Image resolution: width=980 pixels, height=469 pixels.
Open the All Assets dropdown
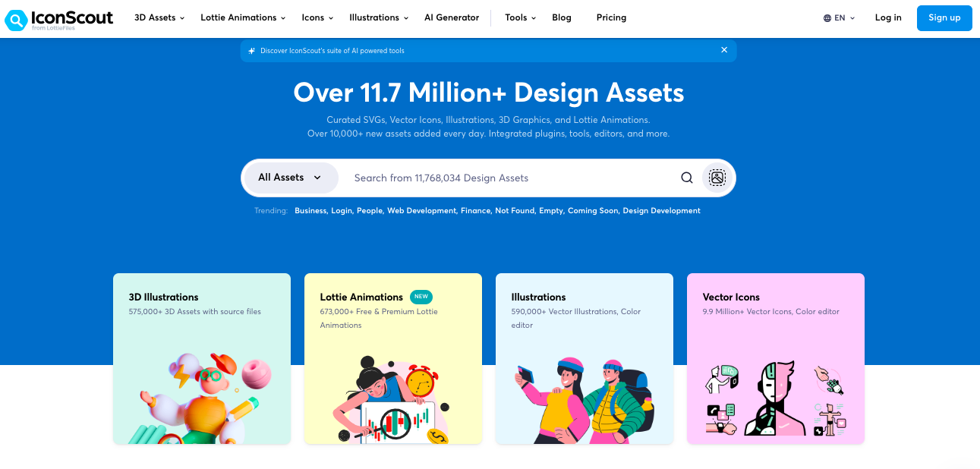(x=290, y=177)
